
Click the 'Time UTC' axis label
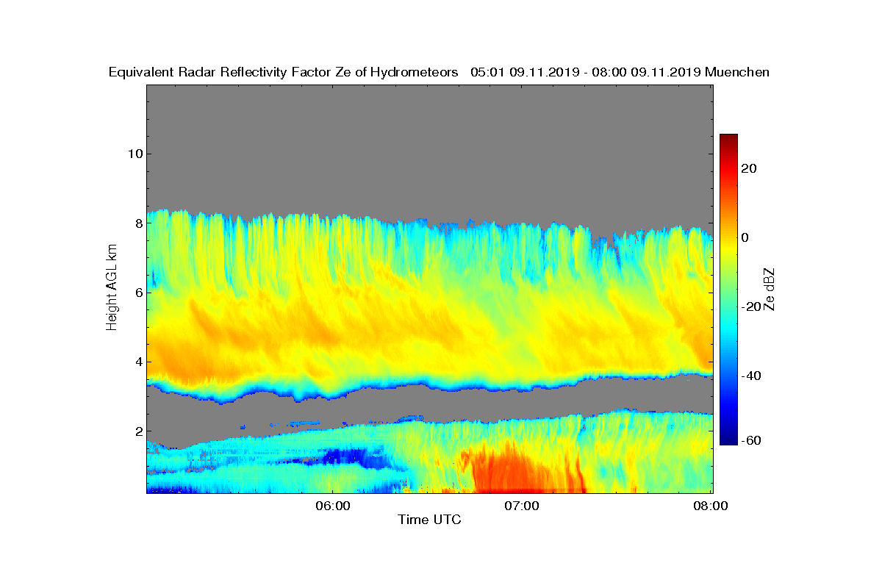pyautogui.click(x=430, y=520)
